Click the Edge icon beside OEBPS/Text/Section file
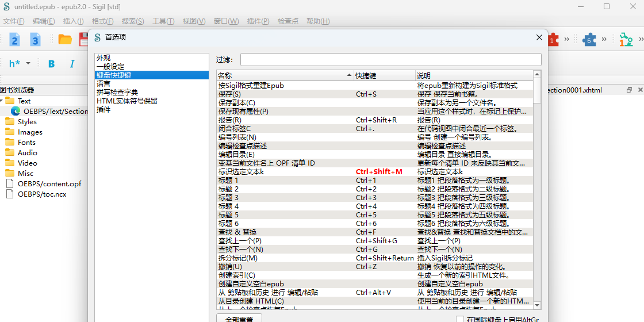Image resolution: width=644 pixels, height=322 pixels. tap(16, 111)
